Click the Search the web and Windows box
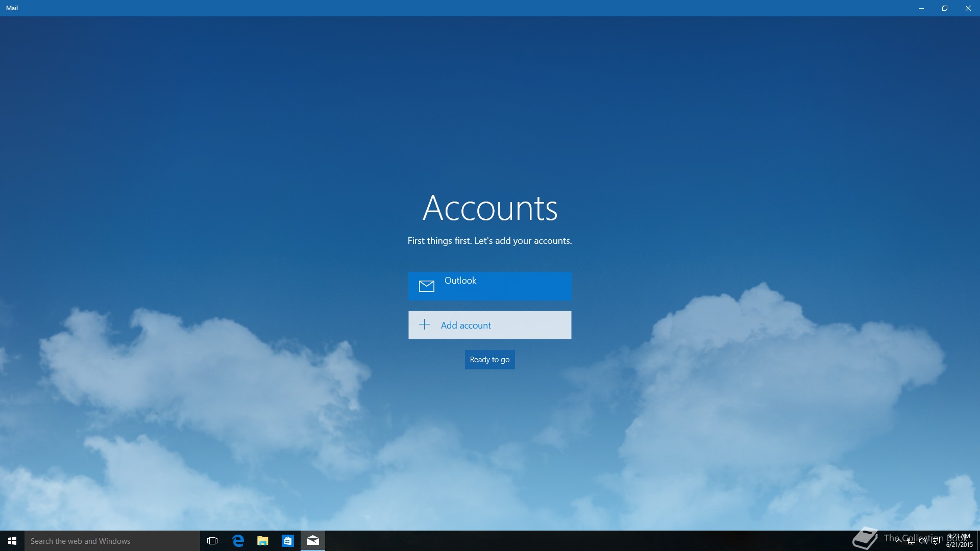The width and height of the screenshot is (980, 551). point(112,541)
